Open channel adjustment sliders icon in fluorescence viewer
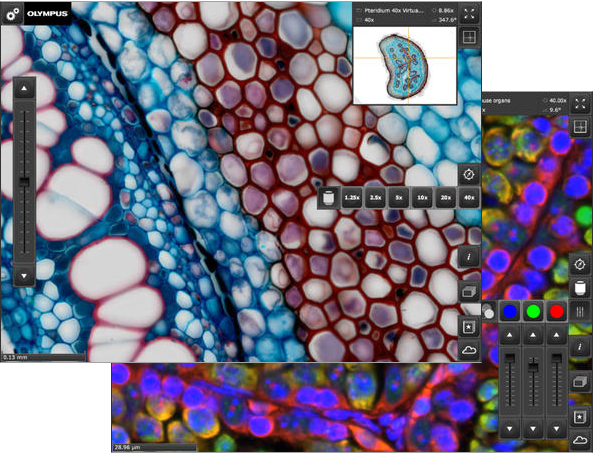 [x=580, y=311]
